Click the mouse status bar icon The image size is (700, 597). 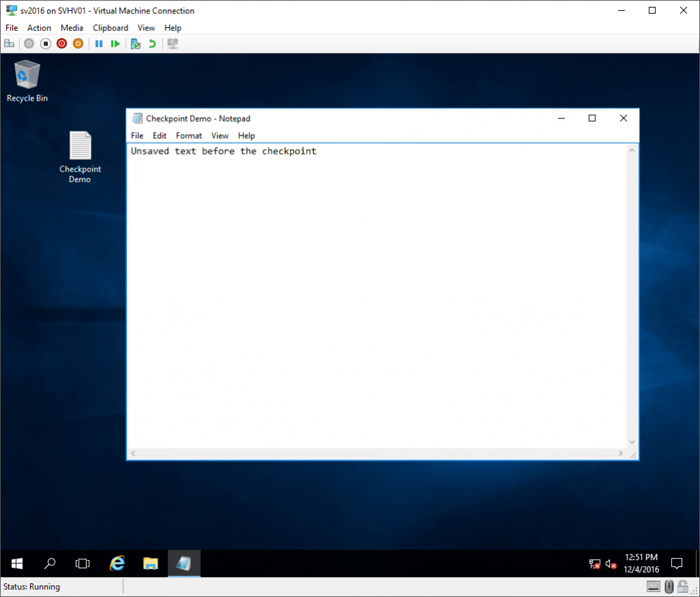pos(669,586)
